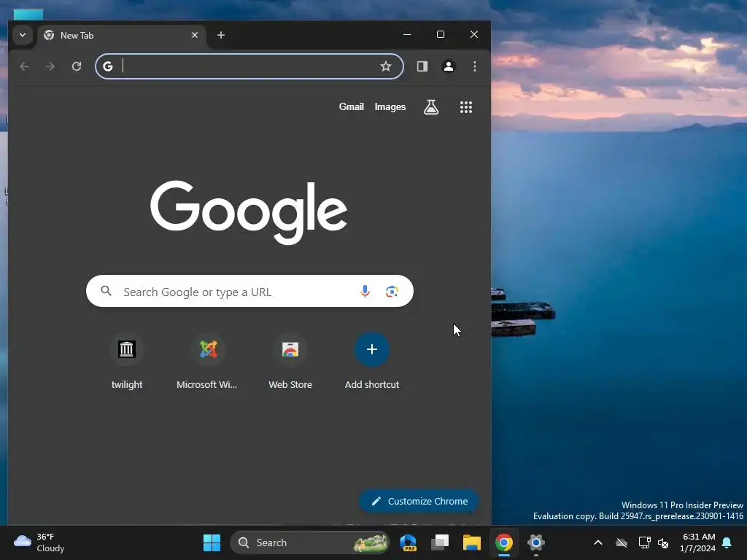The width and height of the screenshot is (747, 560).
Task: Click Add shortcut plus button
Action: pyautogui.click(x=372, y=349)
